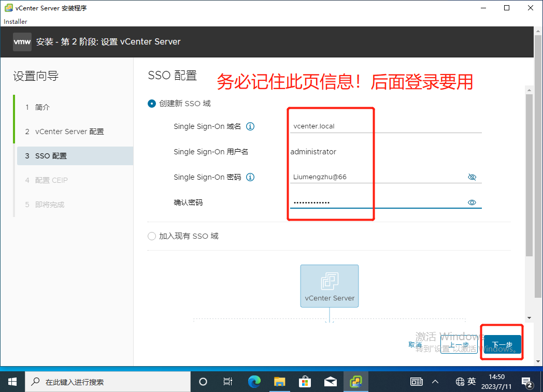Screen dimensions: 543x392
Task: Open Cortana circle icon on taskbar
Action: tap(203, 382)
